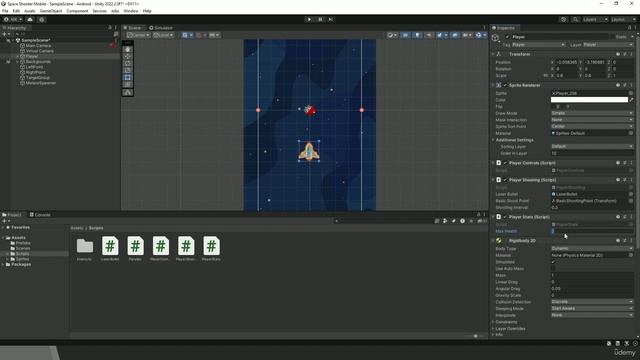The height and width of the screenshot is (360, 640).
Task: Select the Scale tool in Scene toolbar
Action: 128,70
